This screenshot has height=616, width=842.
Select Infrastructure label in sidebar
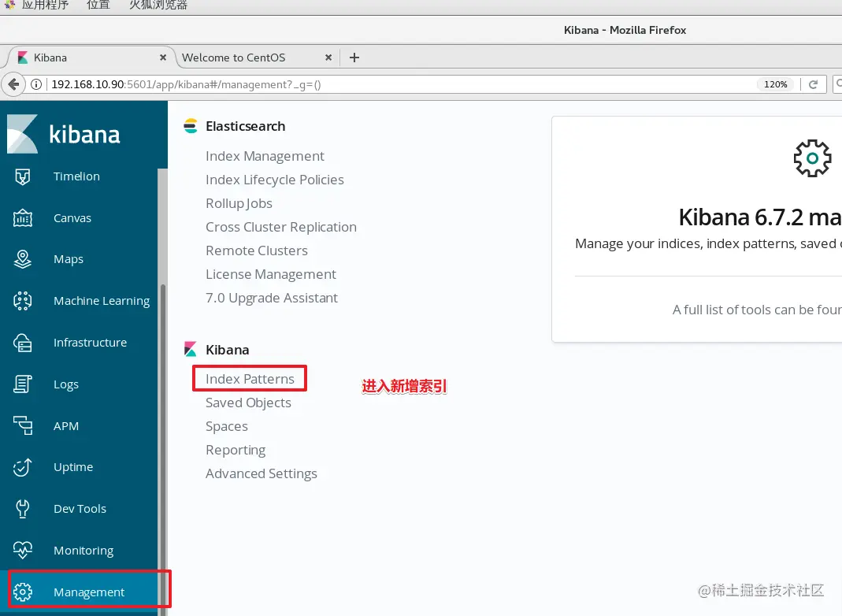click(90, 343)
